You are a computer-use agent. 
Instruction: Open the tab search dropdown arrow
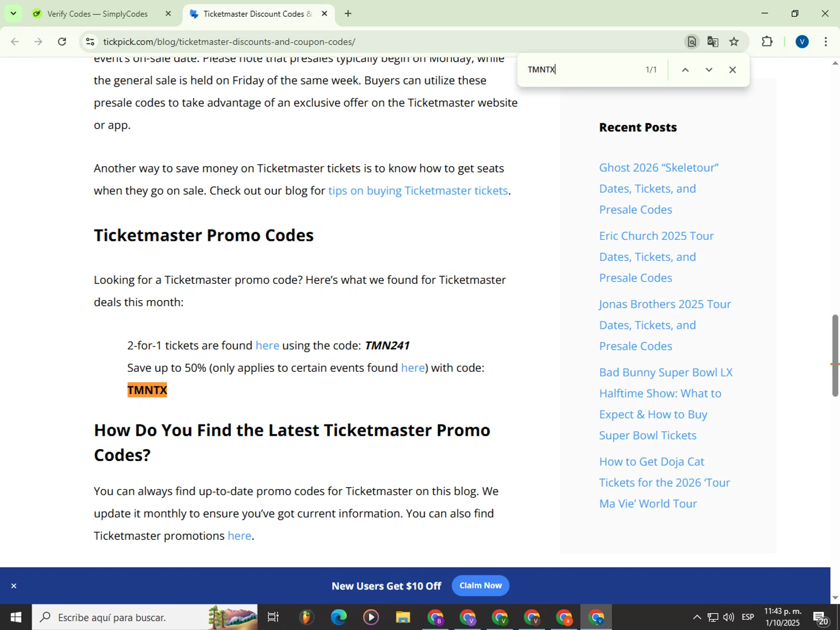[x=13, y=13]
